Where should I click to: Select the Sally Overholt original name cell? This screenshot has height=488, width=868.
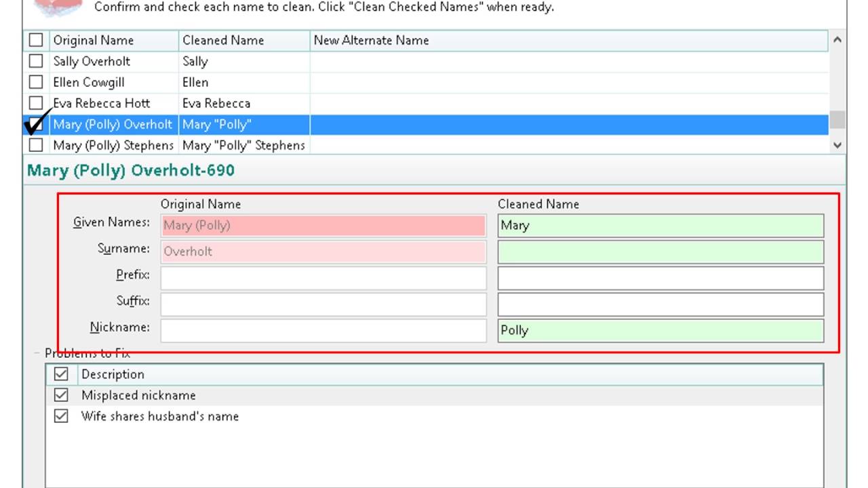114,61
